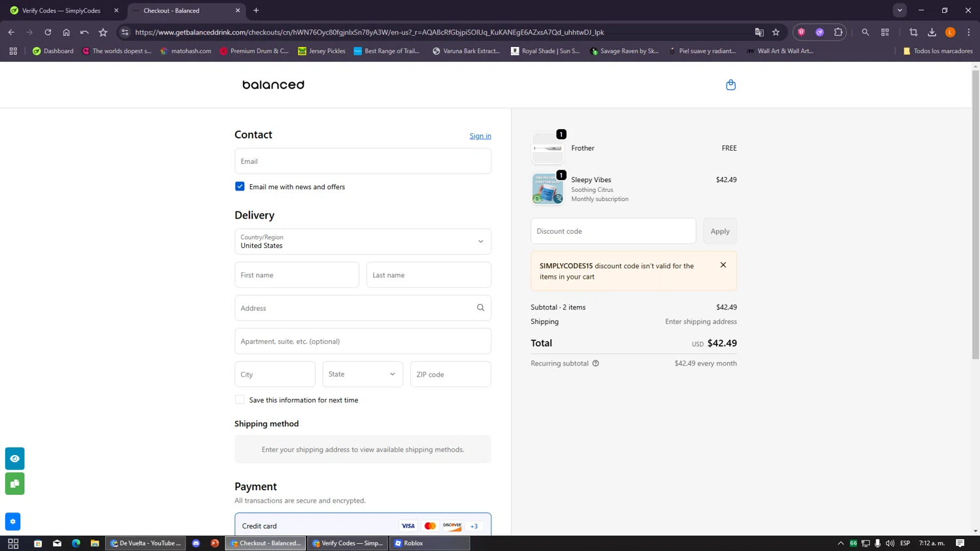This screenshot has height=551, width=980.
Task: Go back with the browser back arrow
Action: (11, 32)
